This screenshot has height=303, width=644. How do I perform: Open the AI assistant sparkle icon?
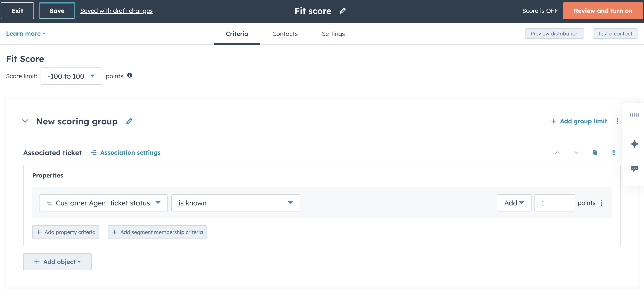(634, 144)
